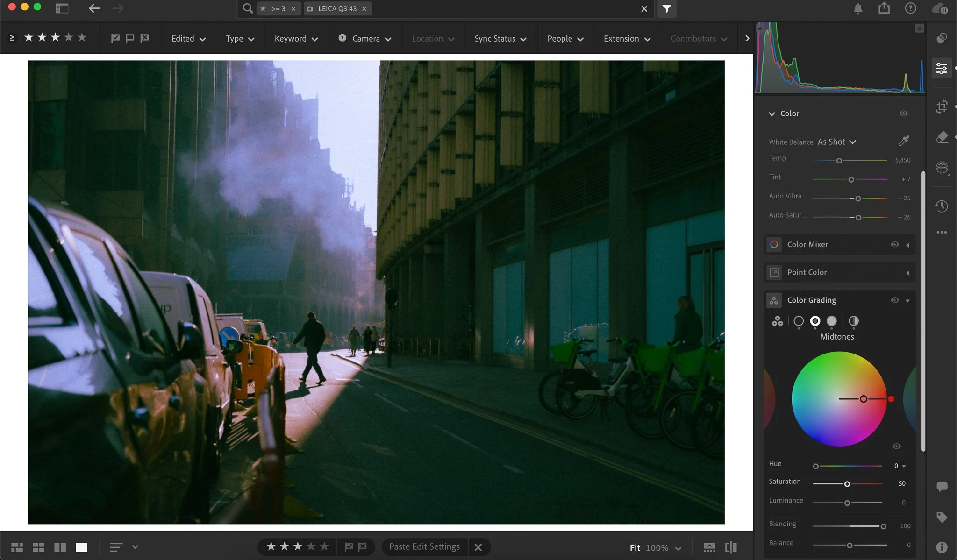Remove LEICA Q3 43 search filter

pyautogui.click(x=364, y=9)
